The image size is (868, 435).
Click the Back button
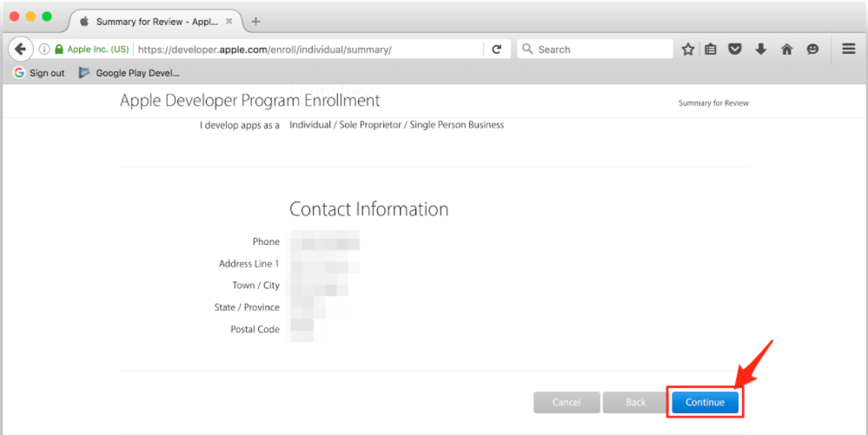tap(635, 402)
